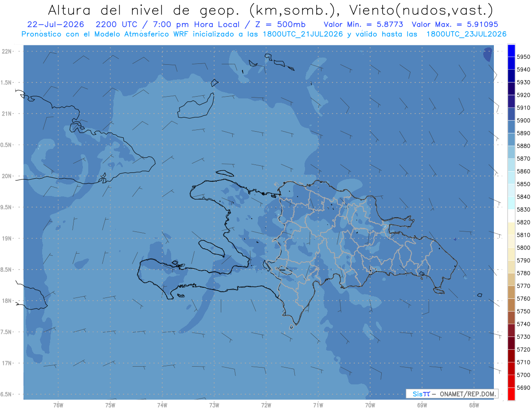Pick the pale yellow swatch between 5810 and 5820
The width and height of the screenshot is (532, 411).
tap(511, 228)
